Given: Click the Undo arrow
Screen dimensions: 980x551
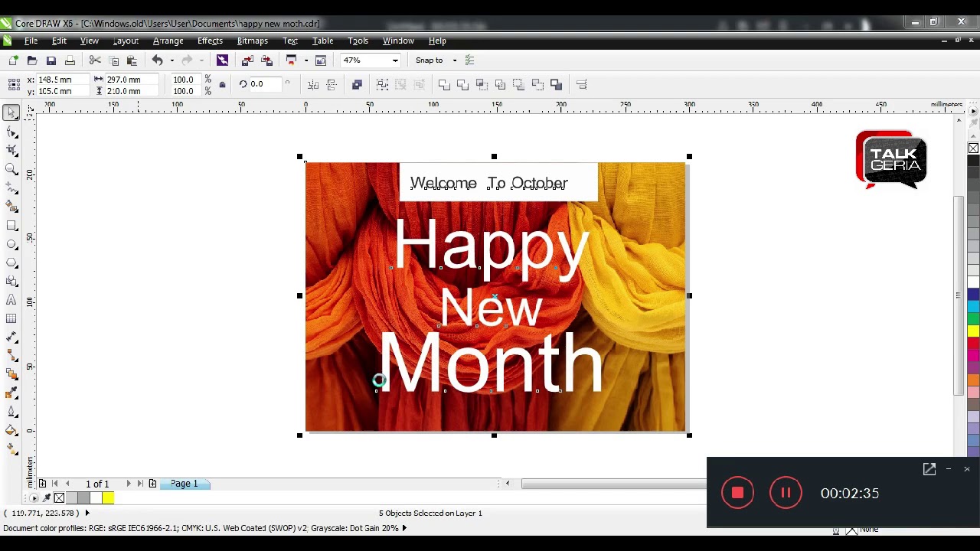Looking at the screenshot, I should (x=157, y=60).
